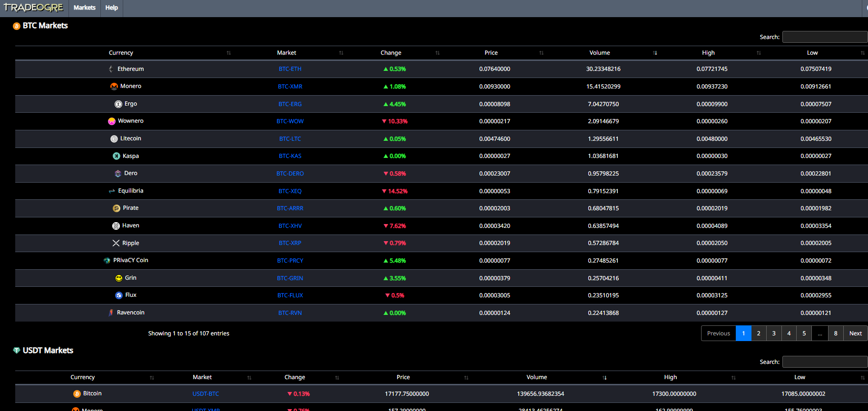Click the Pirate coin icon
This screenshot has width=868, height=411.
coord(117,208)
